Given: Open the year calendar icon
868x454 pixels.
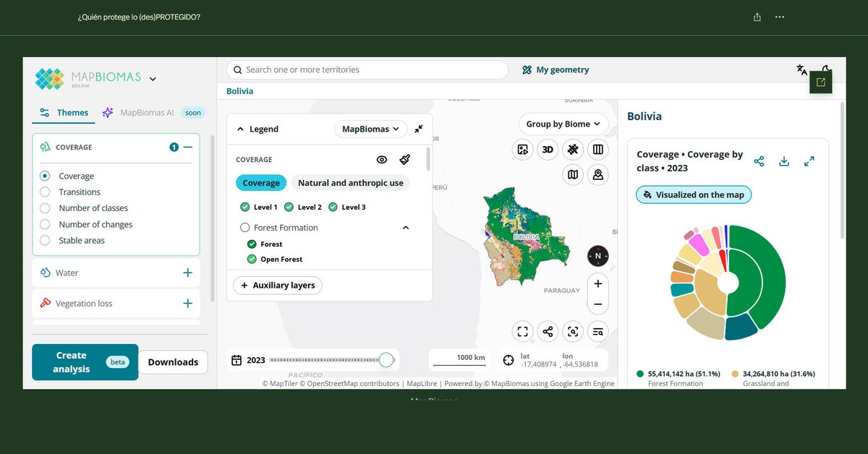Looking at the screenshot, I should [237, 360].
